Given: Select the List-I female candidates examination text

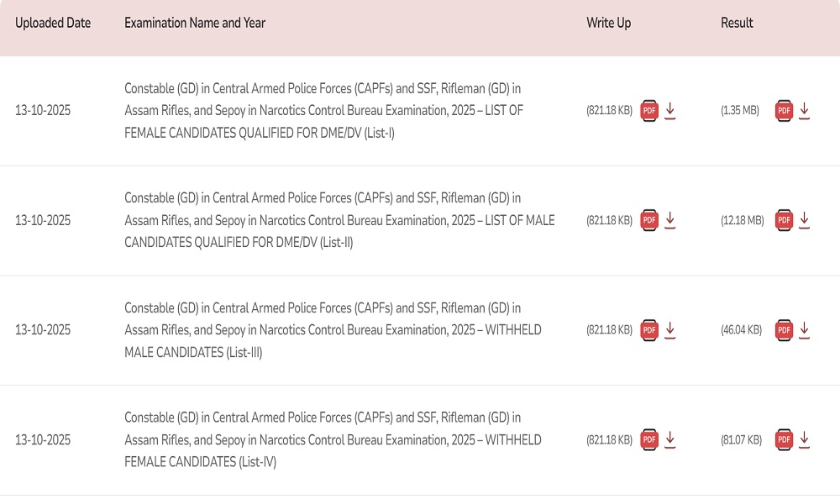Looking at the screenshot, I should tap(323, 111).
